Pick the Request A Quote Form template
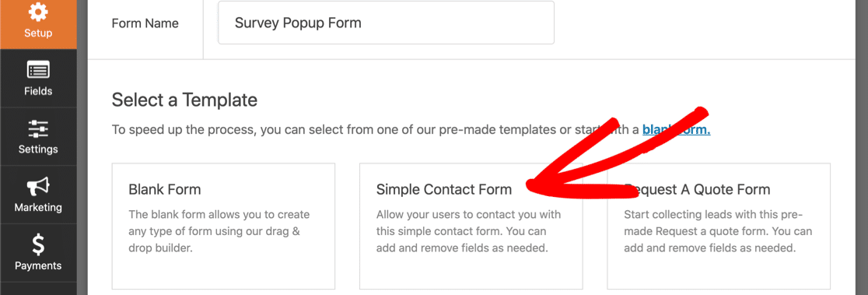 tap(719, 226)
